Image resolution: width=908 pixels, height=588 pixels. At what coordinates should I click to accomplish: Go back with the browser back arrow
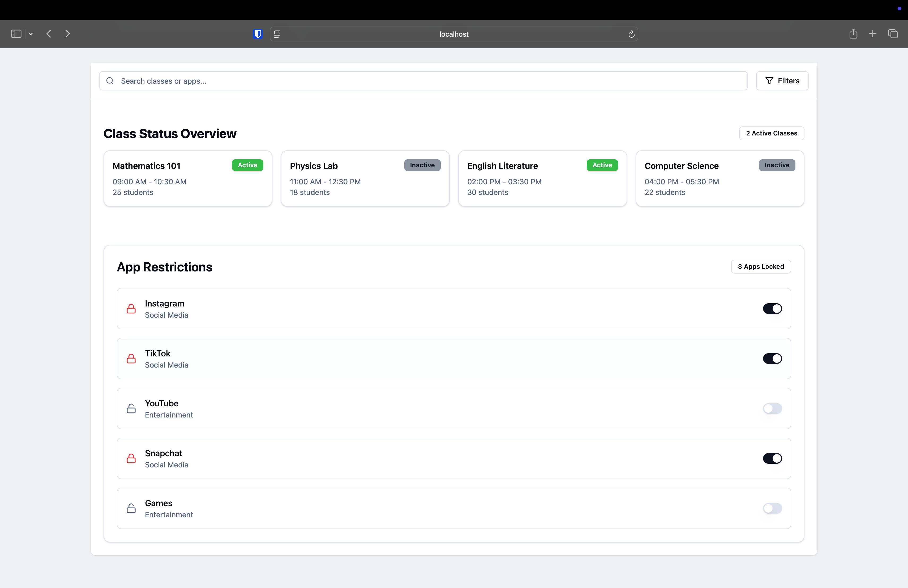(x=49, y=34)
